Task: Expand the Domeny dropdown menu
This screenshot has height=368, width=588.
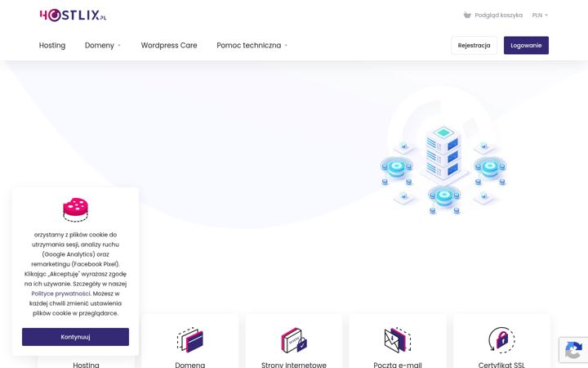Action: [102, 45]
